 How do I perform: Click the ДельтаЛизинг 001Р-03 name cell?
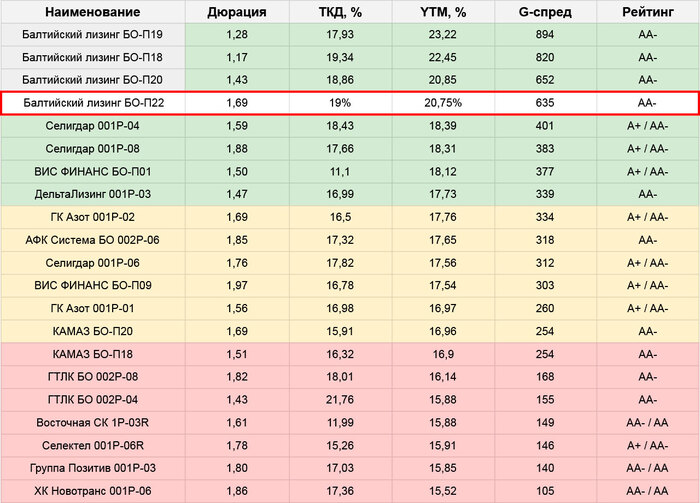[x=93, y=194]
